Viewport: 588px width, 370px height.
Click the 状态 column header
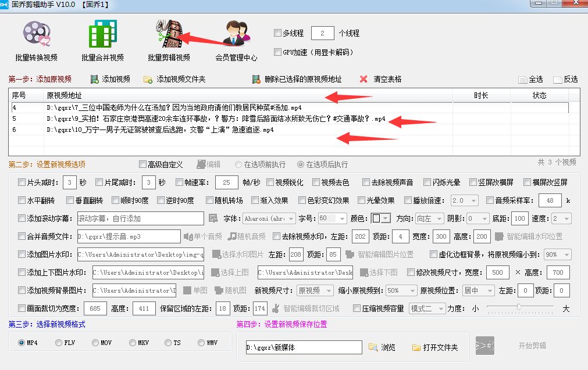coord(540,95)
